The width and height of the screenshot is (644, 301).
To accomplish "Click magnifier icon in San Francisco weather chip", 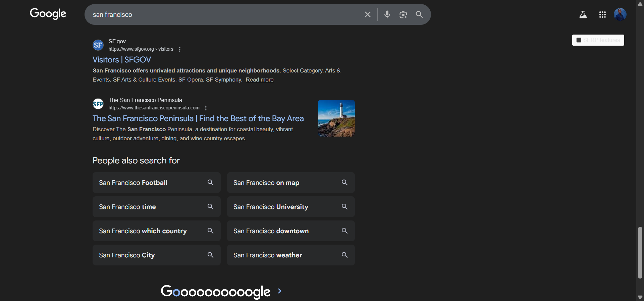I will [344, 255].
